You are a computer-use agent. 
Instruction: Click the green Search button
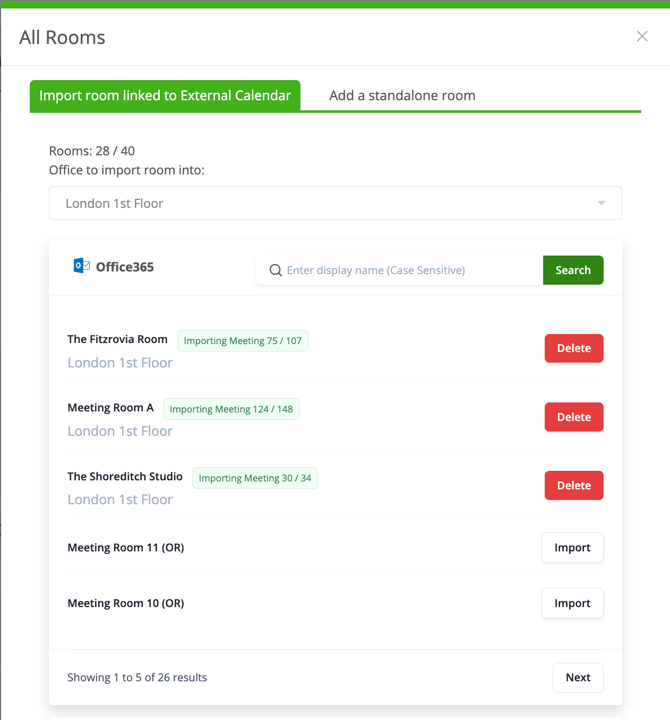point(573,270)
